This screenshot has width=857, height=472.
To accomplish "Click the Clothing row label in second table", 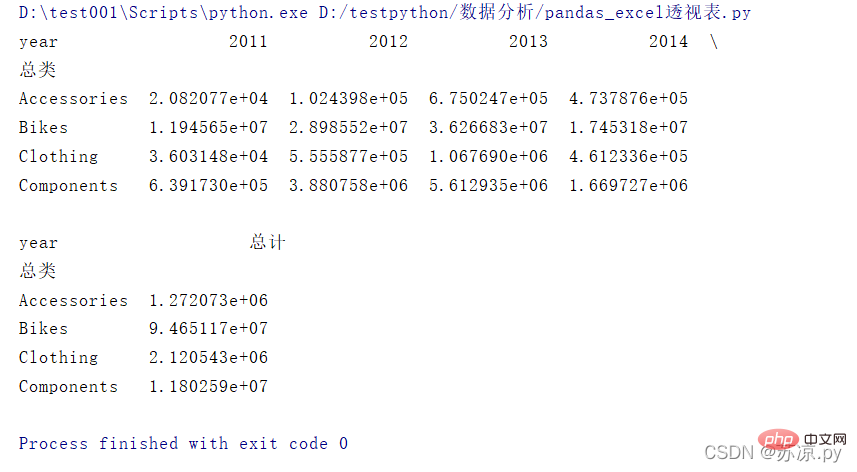I will click(x=58, y=358).
